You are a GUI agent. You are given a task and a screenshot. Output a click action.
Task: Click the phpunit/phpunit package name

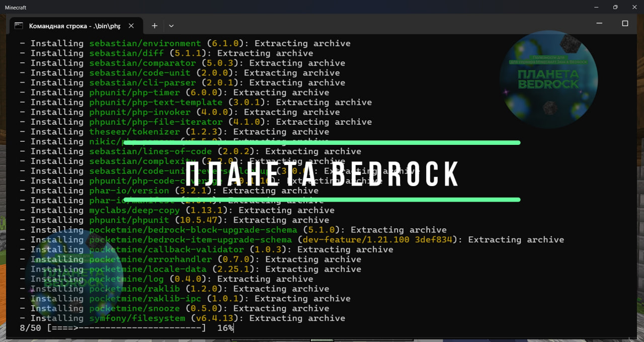coord(129,220)
